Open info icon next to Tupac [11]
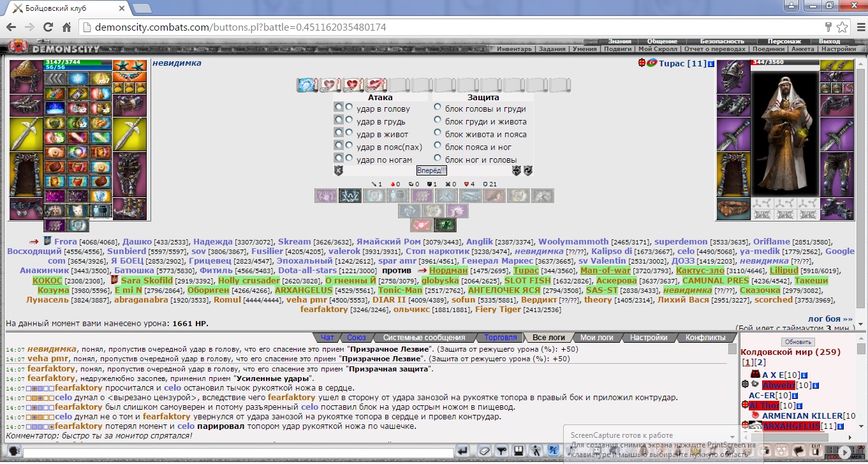Viewport: 868px width, 464px height. [x=711, y=64]
